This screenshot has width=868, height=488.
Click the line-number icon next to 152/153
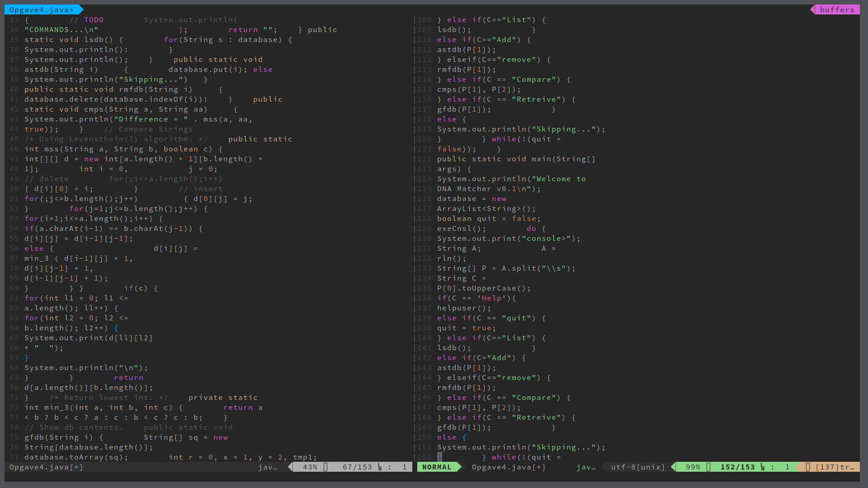(762, 467)
